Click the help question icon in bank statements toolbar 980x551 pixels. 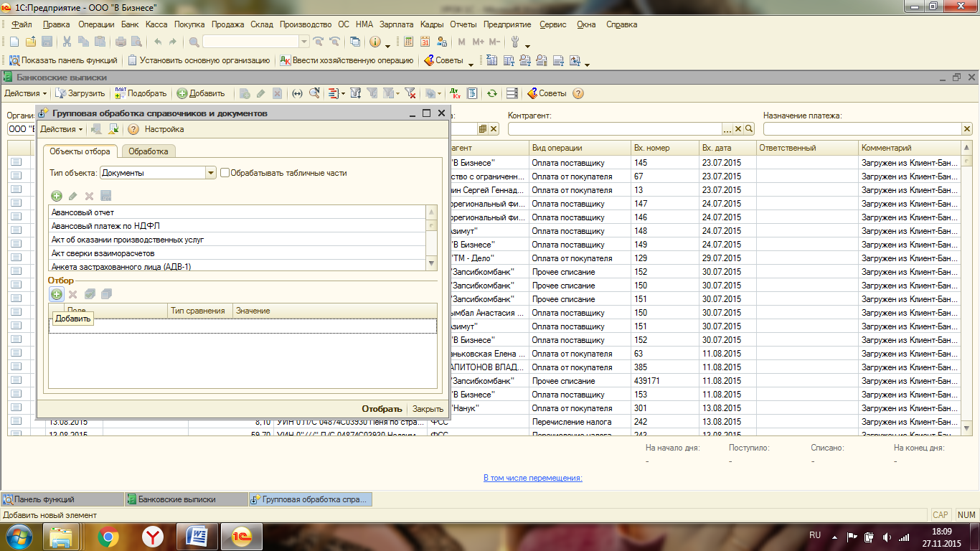(578, 93)
